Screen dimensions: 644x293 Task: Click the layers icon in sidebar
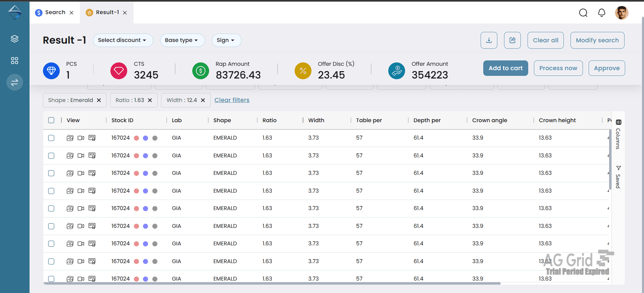pyautogui.click(x=14, y=39)
